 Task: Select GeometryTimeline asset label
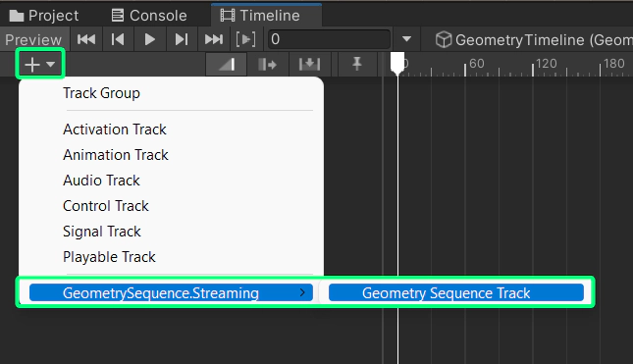533,40
